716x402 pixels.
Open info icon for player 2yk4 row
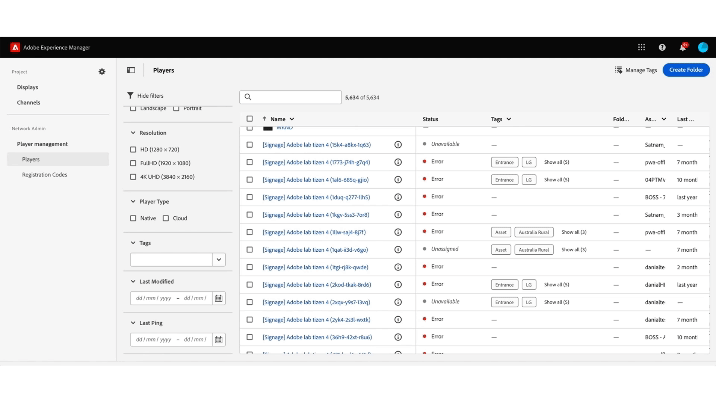click(398, 320)
